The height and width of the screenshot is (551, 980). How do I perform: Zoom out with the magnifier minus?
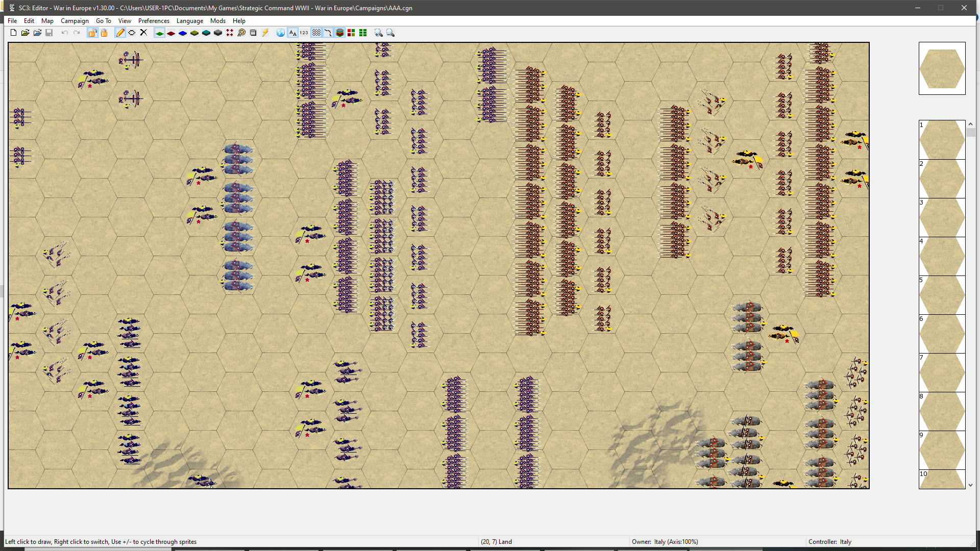[390, 33]
